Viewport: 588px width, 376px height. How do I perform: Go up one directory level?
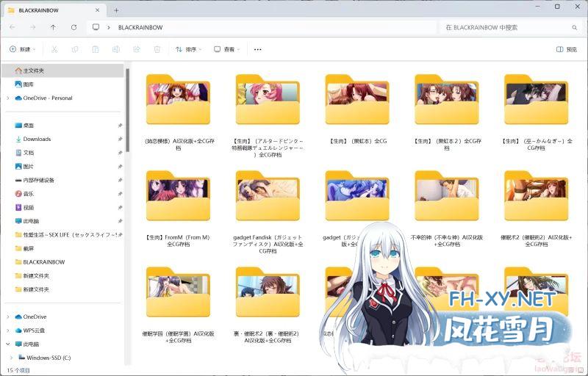click(53, 27)
